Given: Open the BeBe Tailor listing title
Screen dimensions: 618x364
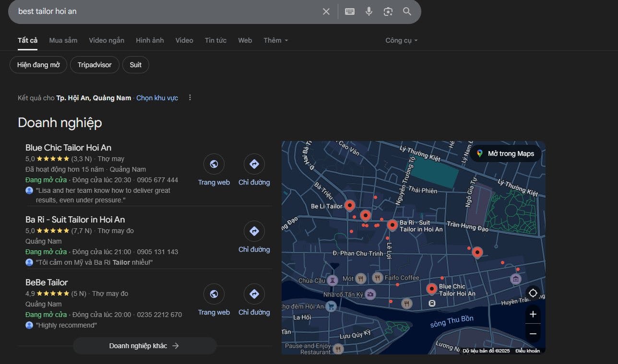Looking at the screenshot, I should 47,282.
